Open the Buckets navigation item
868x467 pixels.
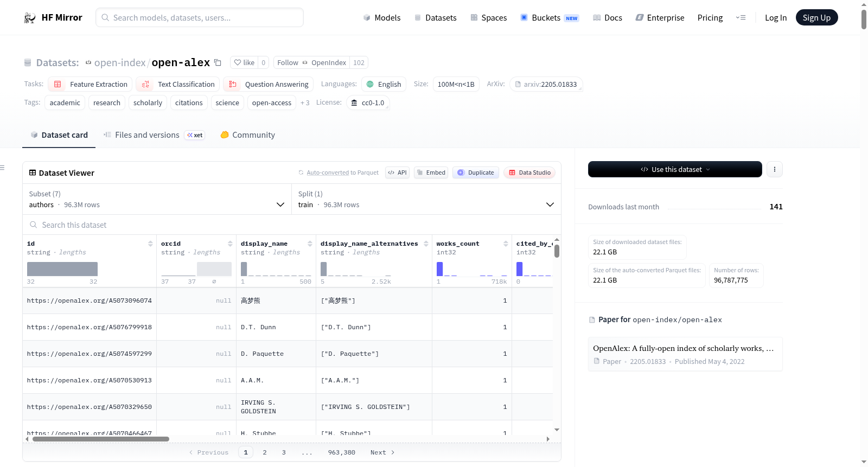(550, 18)
